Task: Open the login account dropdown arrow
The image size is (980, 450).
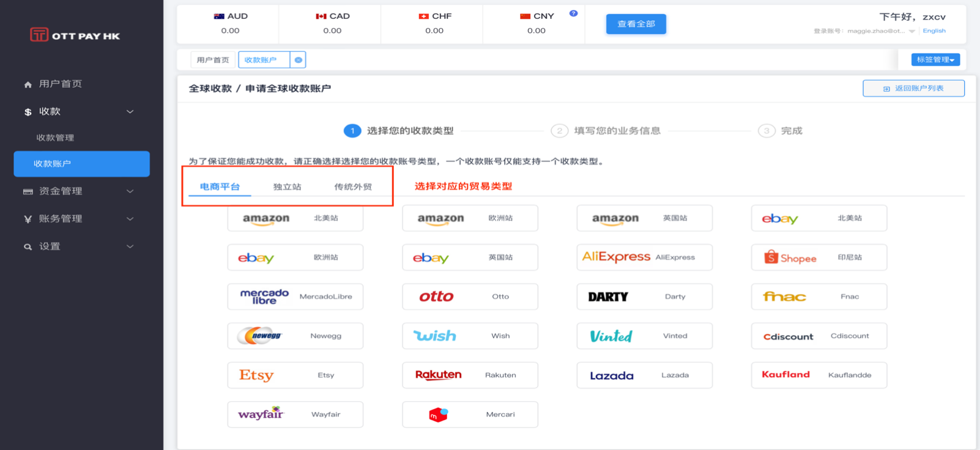Action: [911, 31]
